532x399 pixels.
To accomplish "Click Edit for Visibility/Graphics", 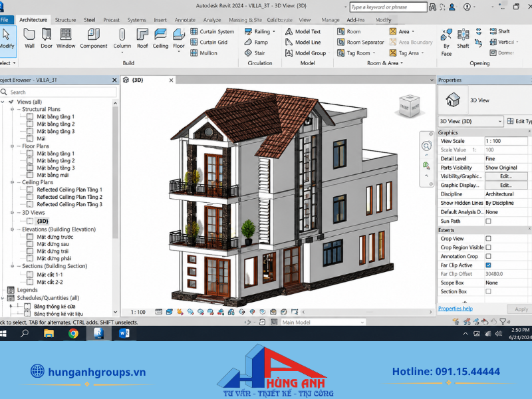I will click(x=506, y=176).
